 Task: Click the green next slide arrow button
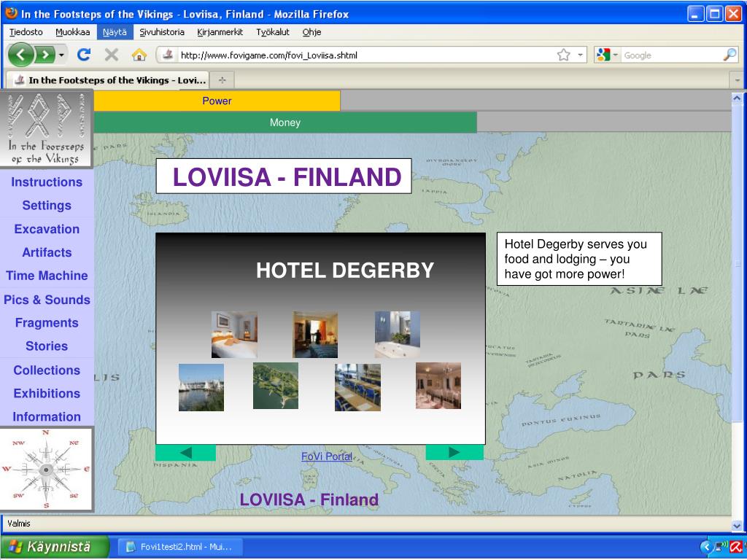coord(454,452)
